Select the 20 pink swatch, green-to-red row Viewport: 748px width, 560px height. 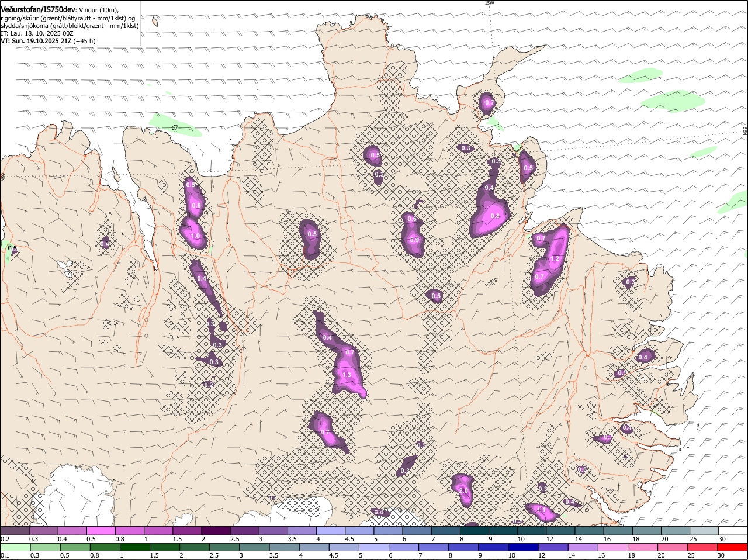click(673, 548)
